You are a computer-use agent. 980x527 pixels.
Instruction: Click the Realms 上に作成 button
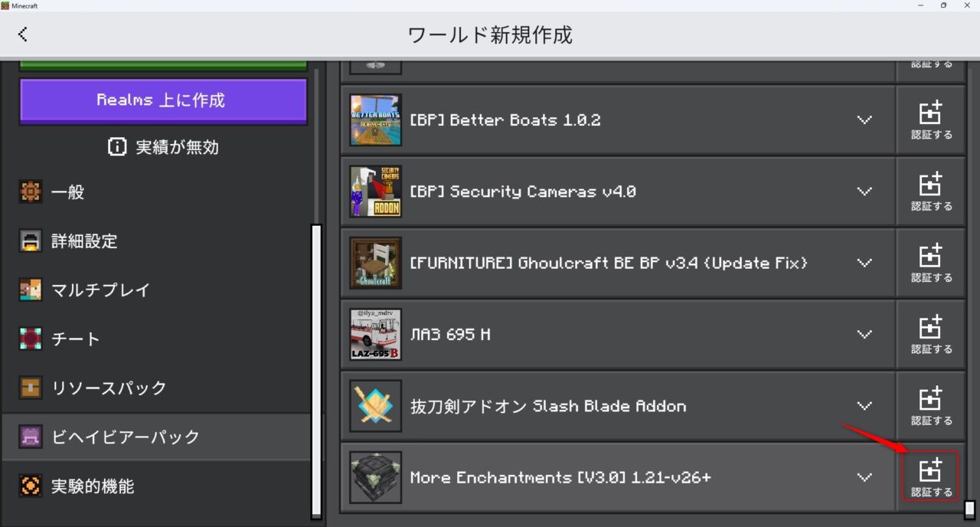[x=163, y=100]
